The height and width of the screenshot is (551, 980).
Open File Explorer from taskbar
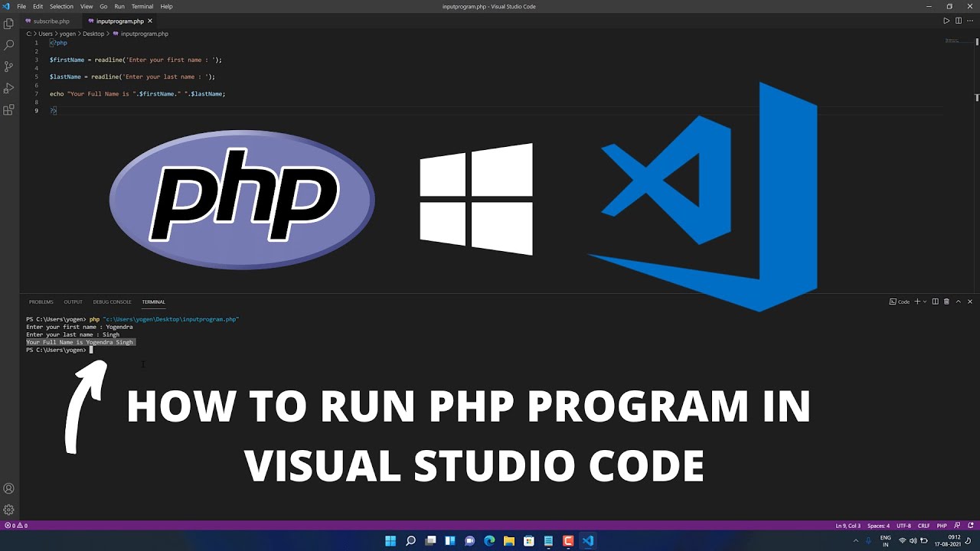click(509, 541)
